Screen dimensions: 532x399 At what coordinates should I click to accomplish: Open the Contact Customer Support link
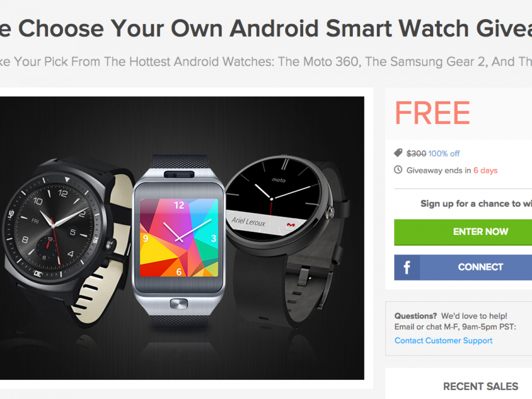click(x=443, y=340)
